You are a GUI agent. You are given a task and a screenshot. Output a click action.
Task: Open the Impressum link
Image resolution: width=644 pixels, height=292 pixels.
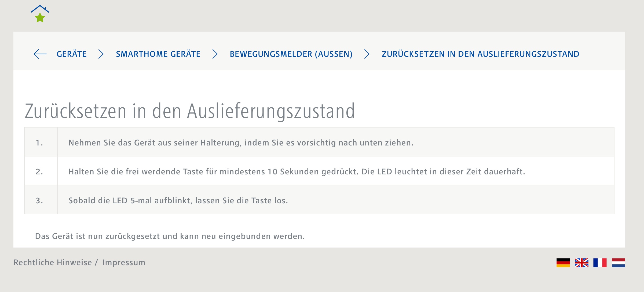(124, 263)
